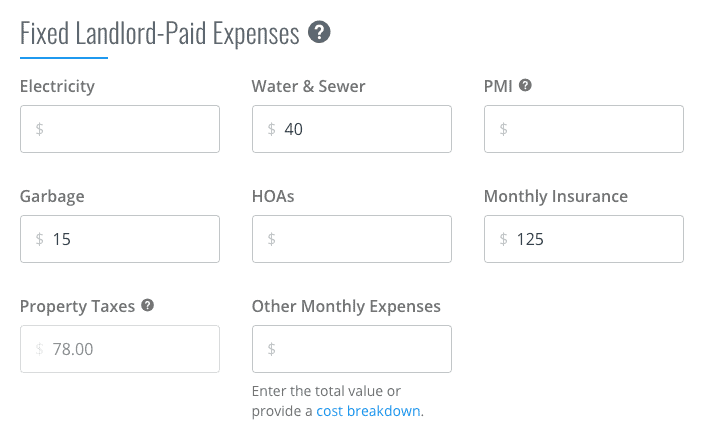Click the Other Monthly Expenses label
709x444 pixels.
pyautogui.click(x=346, y=307)
